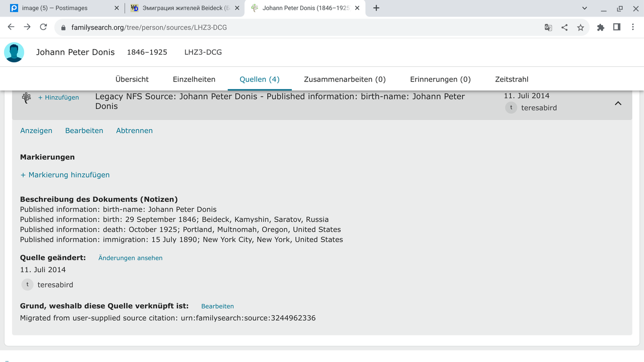
Task: Click the immigration 15 July 1890 line
Action: click(x=182, y=240)
